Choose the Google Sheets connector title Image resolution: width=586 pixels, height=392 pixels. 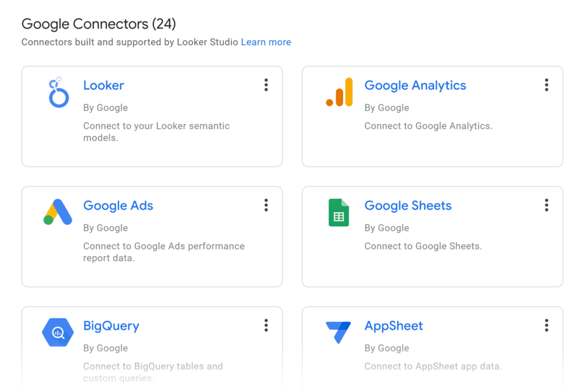coord(408,205)
